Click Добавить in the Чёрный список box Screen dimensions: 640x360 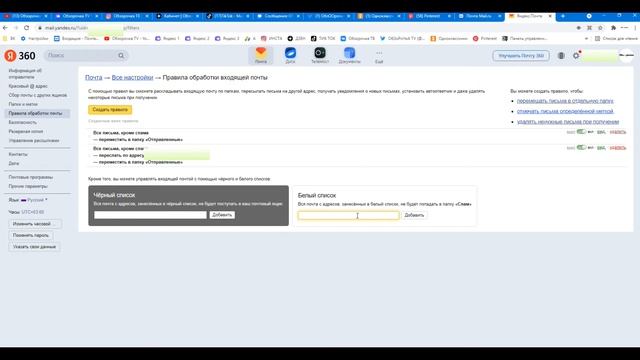(x=222, y=215)
